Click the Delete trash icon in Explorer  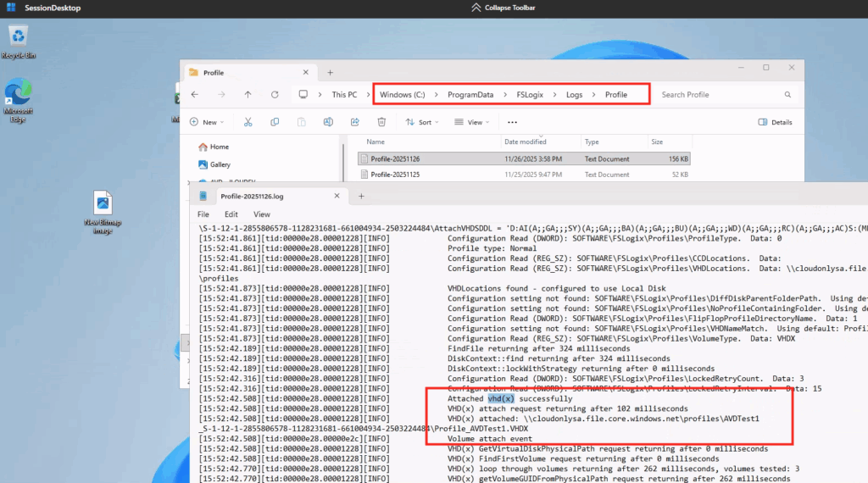[380, 122]
